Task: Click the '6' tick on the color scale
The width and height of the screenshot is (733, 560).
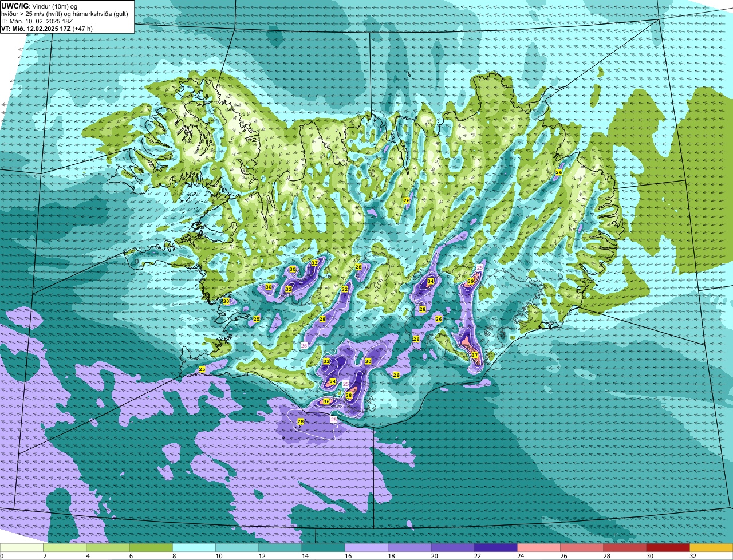Action: 130,556
